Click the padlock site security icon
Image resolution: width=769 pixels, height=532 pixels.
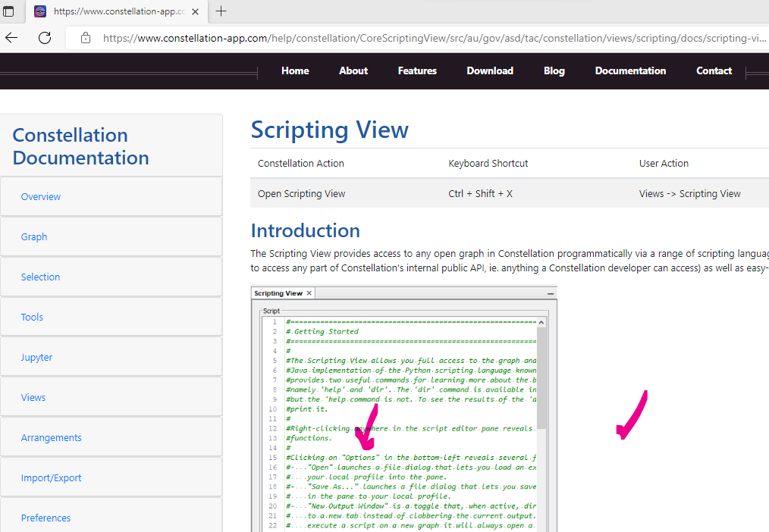[x=86, y=38]
